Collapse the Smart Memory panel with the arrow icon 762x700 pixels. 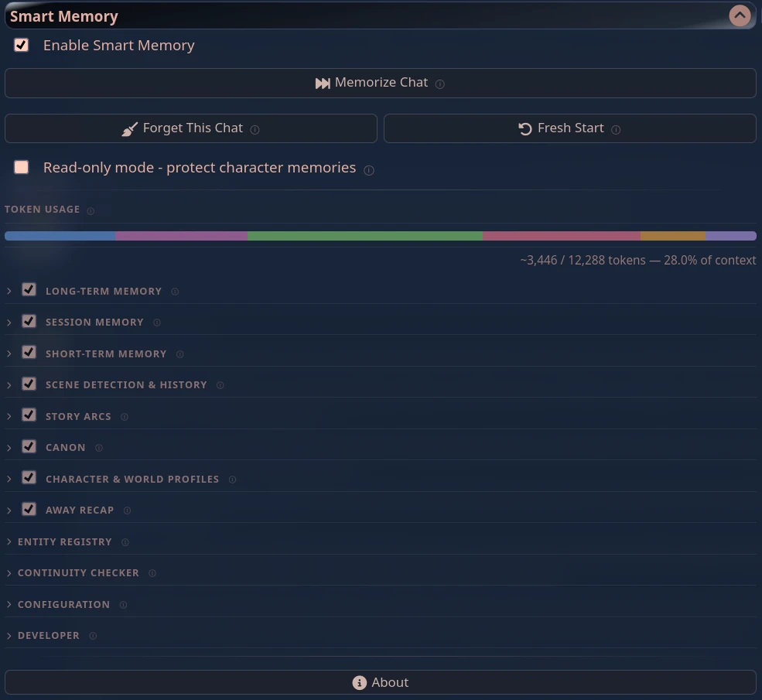[x=739, y=15]
